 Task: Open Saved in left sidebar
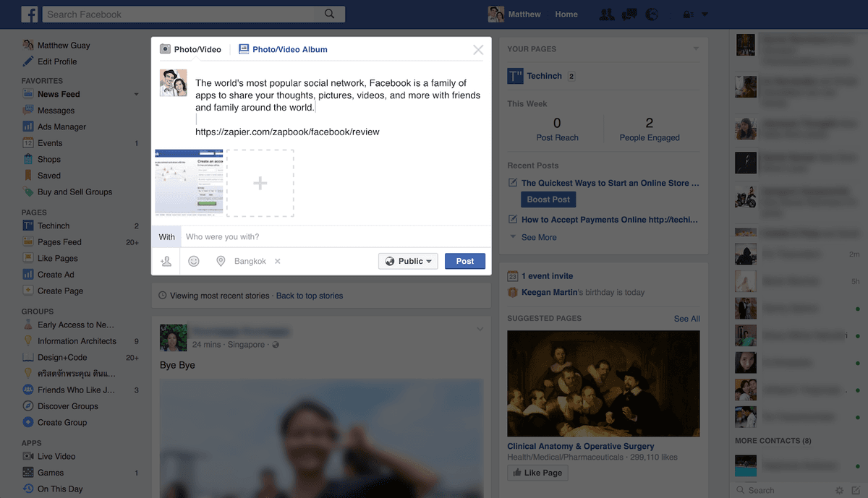tap(49, 176)
